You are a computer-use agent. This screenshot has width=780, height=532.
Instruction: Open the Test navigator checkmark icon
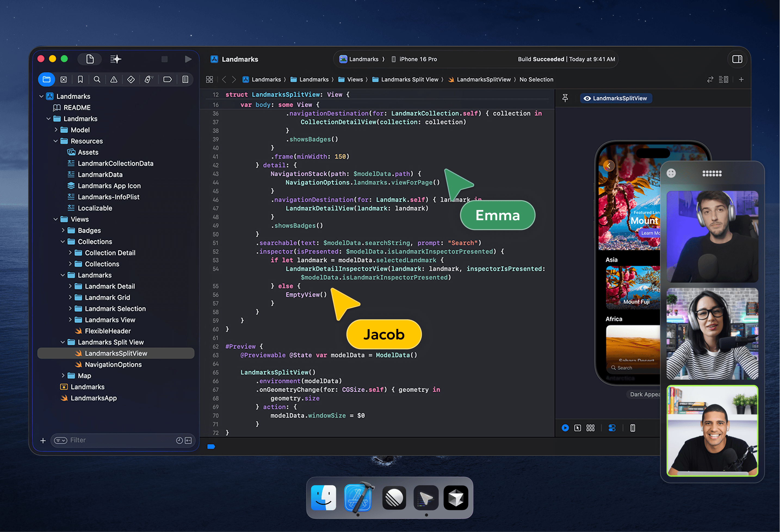coord(131,79)
